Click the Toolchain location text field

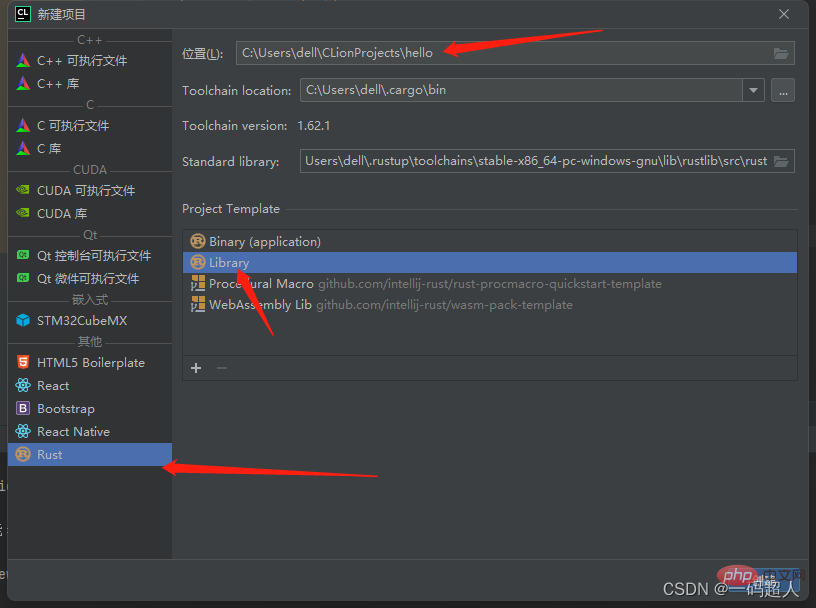click(x=521, y=91)
